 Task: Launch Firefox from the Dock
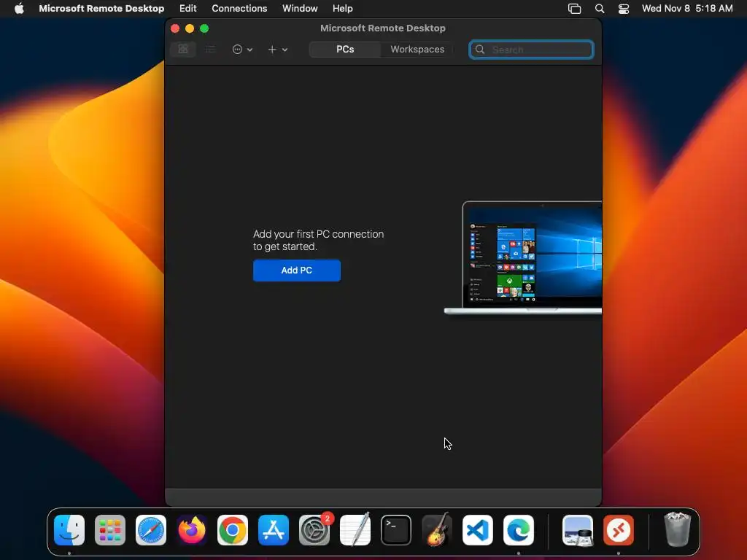point(192,530)
